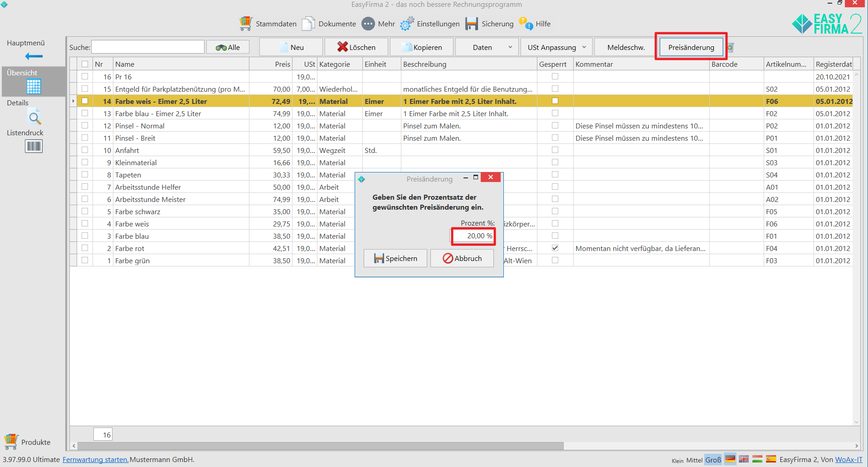868x467 pixels.
Task: Close the Preisänderung dialog
Action: pyautogui.click(x=491, y=177)
